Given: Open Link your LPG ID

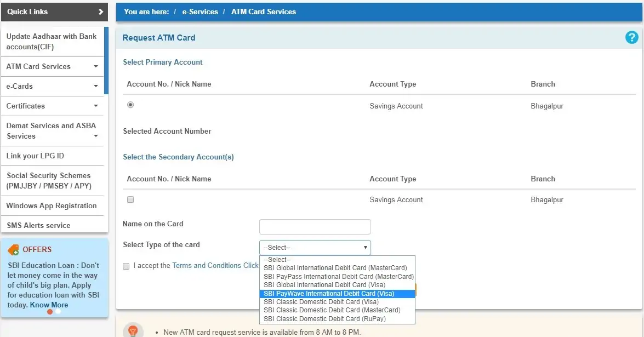Looking at the screenshot, I should [52, 156].
